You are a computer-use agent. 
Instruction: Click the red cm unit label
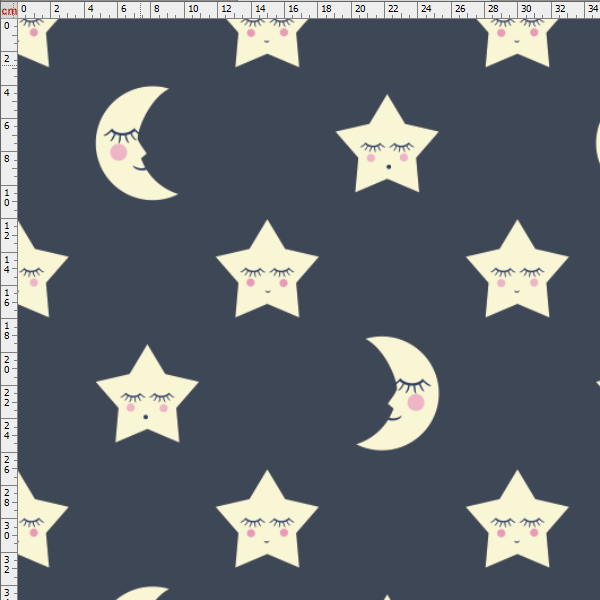coord(9,11)
